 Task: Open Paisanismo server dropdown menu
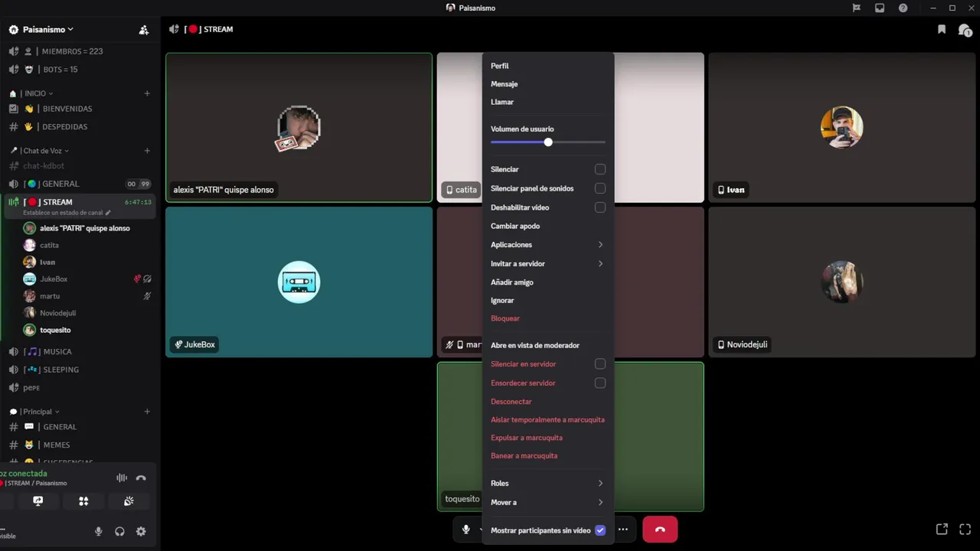point(47,29)
